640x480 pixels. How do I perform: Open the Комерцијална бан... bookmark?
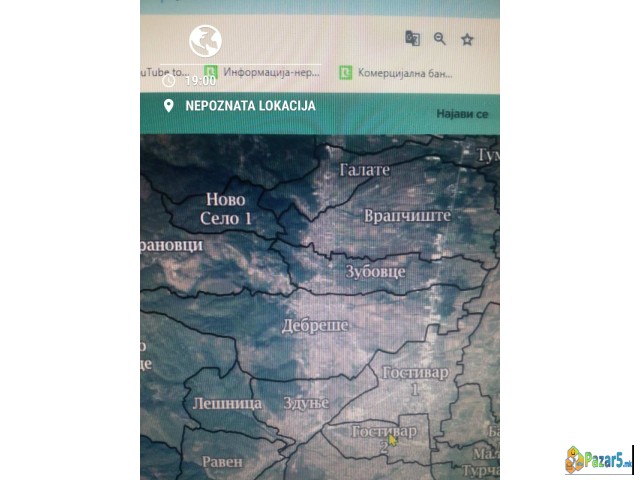coord(396,73)
